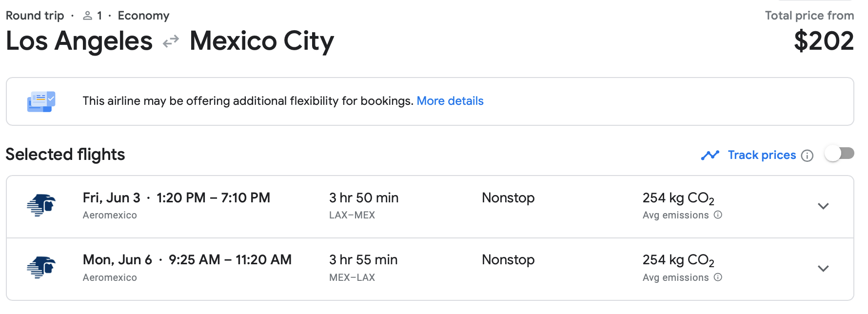Click the round-trip arrows between the cities
868x314 pixels.
[x=171, y=42]
